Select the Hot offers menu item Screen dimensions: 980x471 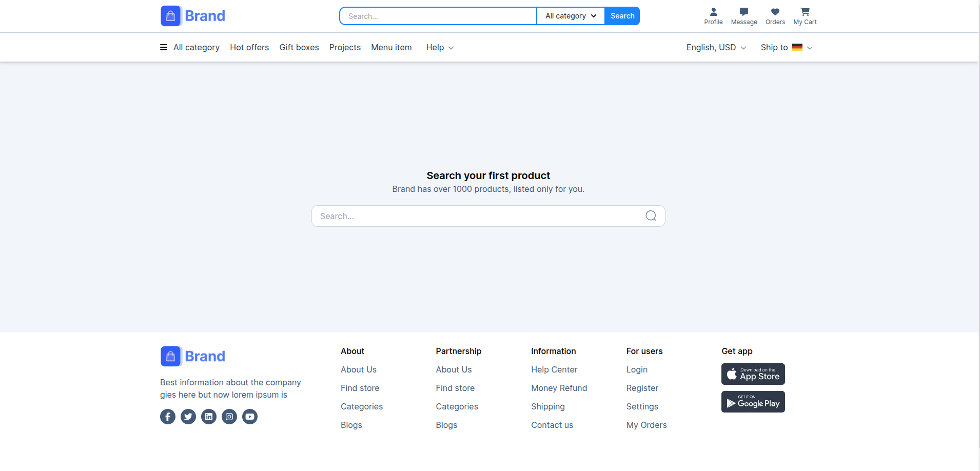[x=249, y=48]
